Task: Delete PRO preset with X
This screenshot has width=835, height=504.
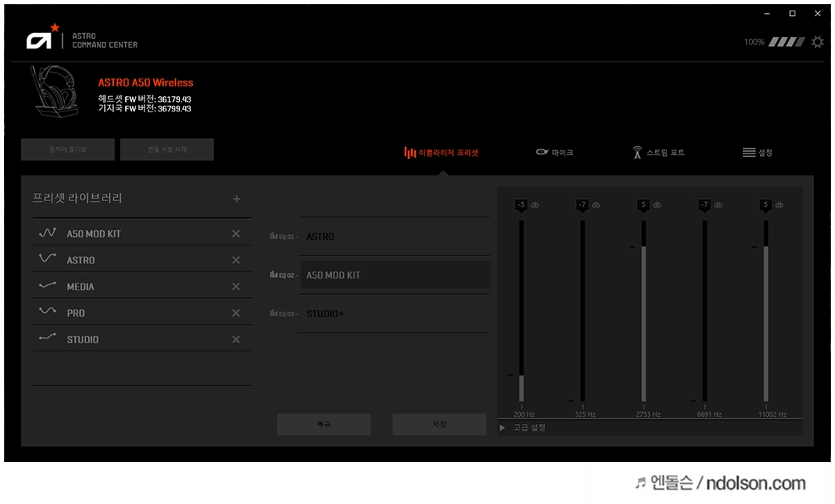Action: coord(236,313)
